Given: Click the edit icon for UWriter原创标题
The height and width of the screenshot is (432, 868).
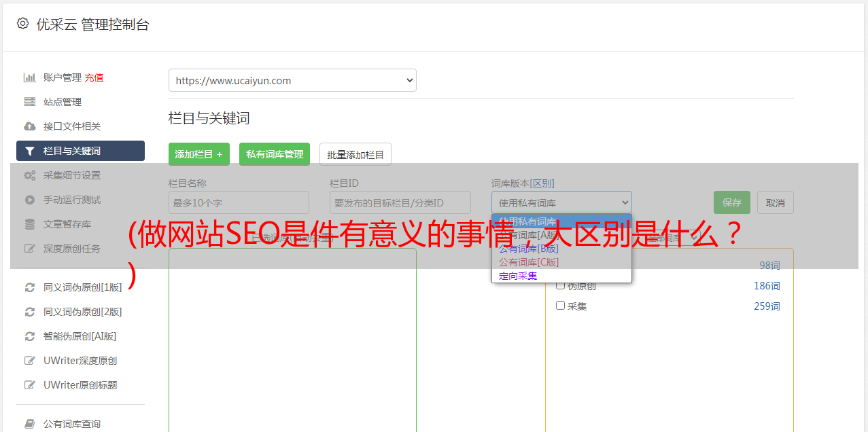Looking at the screenshot, I should (x=29, y=385).
